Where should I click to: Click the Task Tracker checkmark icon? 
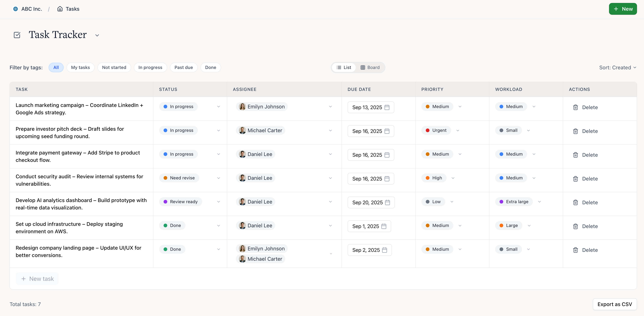(17, 35)
